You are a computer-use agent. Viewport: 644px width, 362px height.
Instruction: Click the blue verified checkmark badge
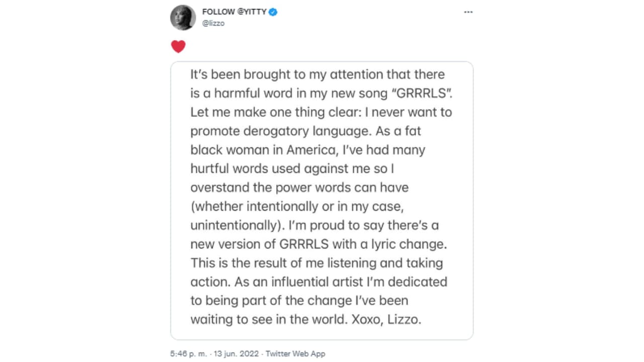tap(273, 12)
